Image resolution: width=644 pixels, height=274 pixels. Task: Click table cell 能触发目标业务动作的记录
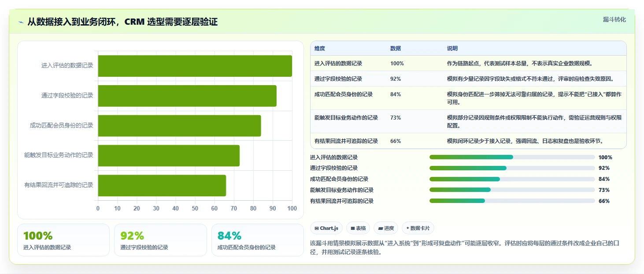346,118
